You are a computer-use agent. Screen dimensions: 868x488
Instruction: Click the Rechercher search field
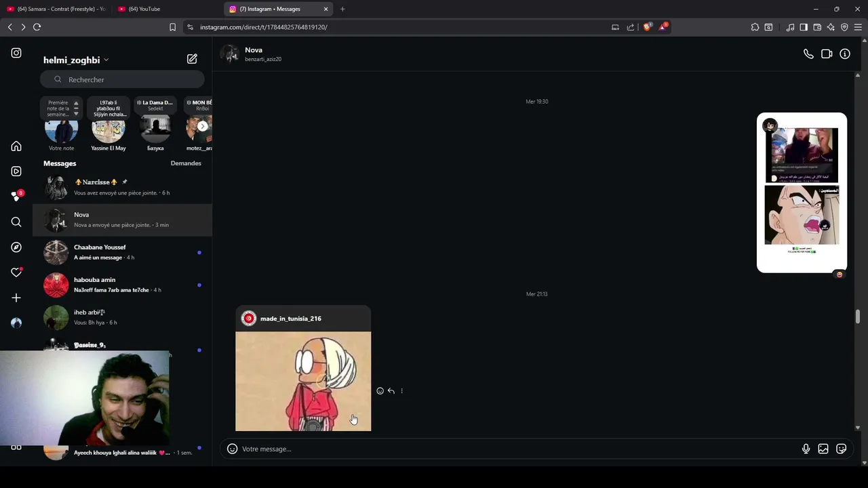click(x=122, y=79)
